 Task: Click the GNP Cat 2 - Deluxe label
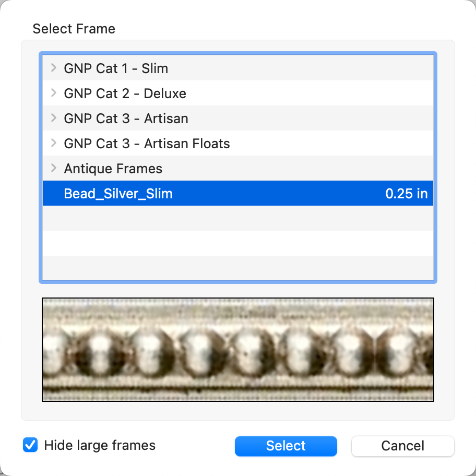point(125,93)
